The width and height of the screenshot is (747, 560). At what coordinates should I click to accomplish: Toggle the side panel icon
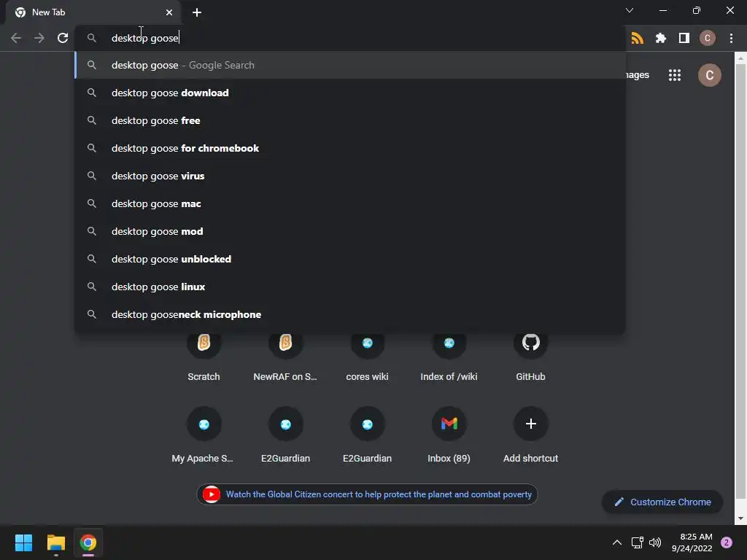point(684,38)
